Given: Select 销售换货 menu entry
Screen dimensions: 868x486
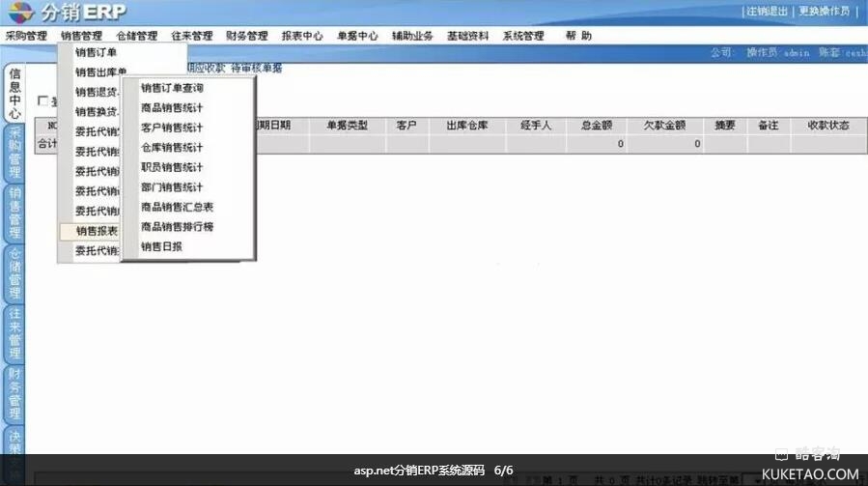Looking at the screenshot, I should tap(97, 112).
